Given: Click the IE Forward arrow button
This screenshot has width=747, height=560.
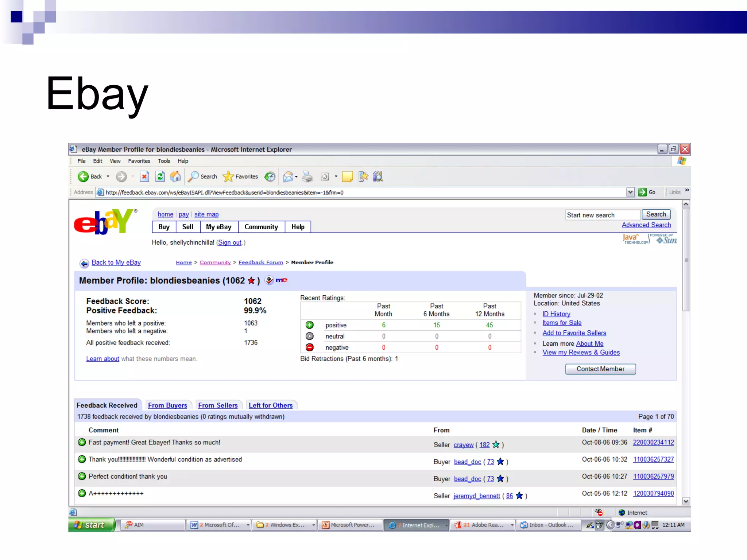Looking at the screenshot, I should pos(121,176).
